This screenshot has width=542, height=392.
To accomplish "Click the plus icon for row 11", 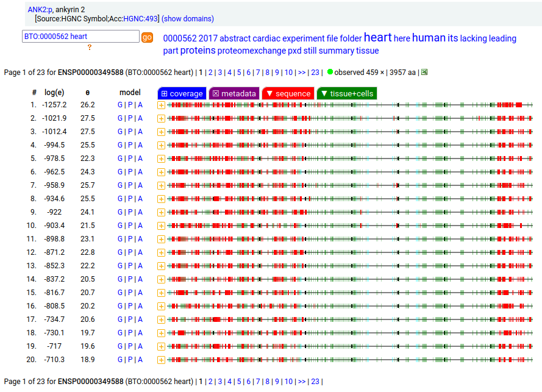I will (161, 239).
